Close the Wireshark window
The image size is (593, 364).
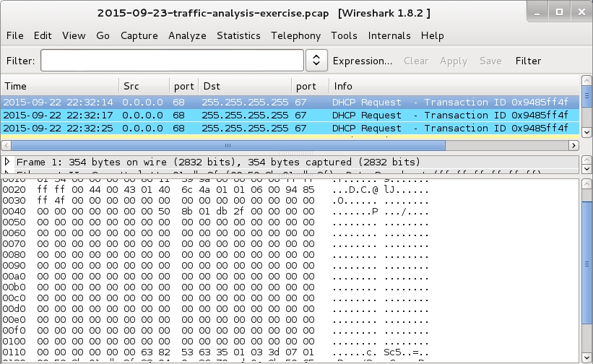[581, 12]
